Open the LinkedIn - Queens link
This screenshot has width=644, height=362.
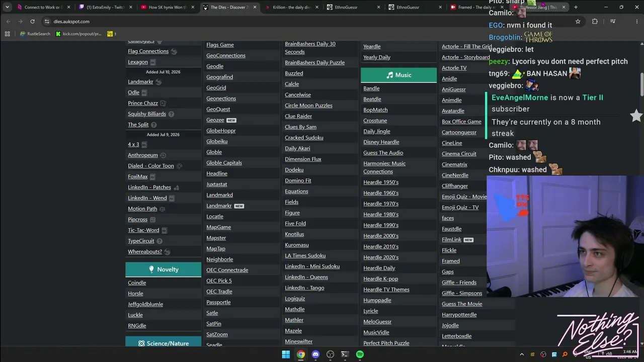pos(306,277)
